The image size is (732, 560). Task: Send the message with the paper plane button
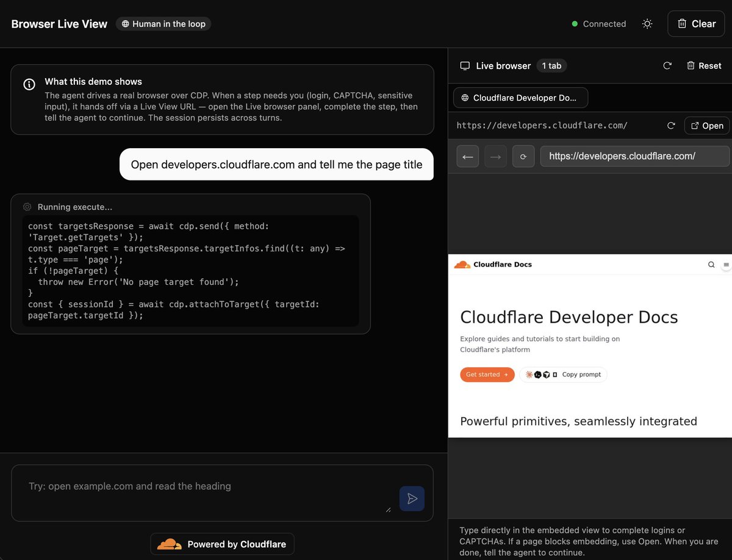(x=412, y=498)
